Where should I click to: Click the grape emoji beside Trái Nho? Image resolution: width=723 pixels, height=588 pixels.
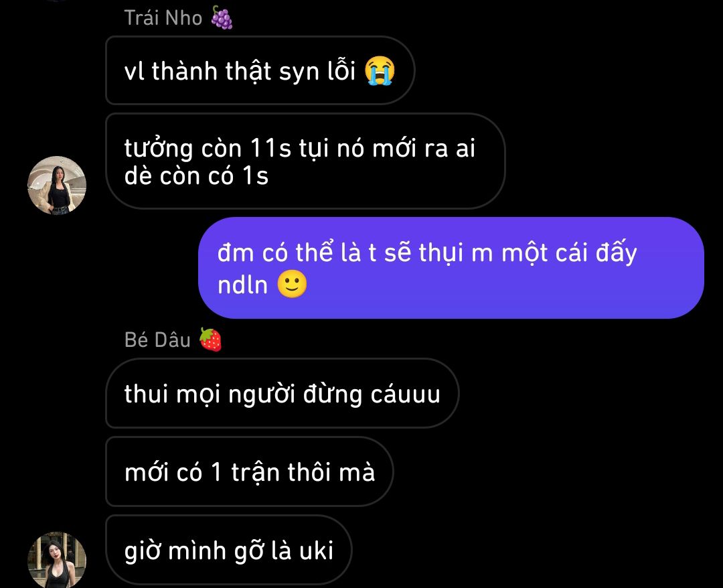point(222,17)
